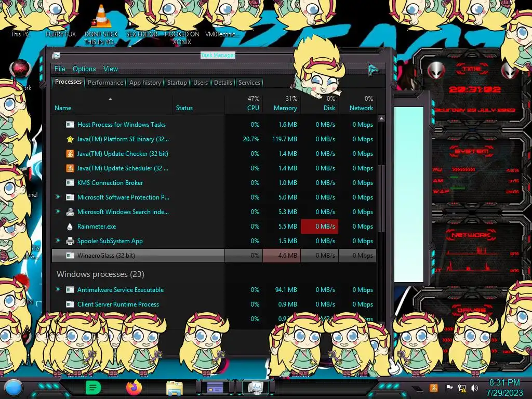532x399 pixels.
Task: Open the File menu in Task Manager
Action: (60, 69)
